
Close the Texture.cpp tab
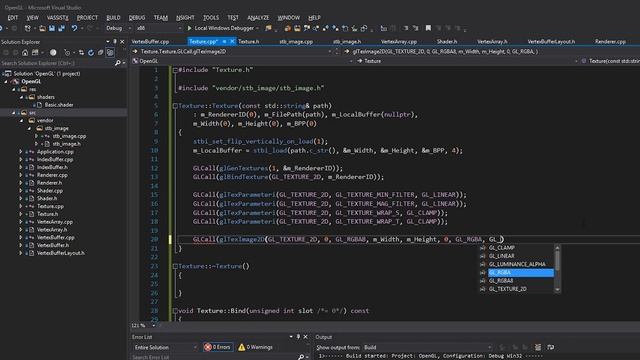pyautogui.click(x=232, y=42)
